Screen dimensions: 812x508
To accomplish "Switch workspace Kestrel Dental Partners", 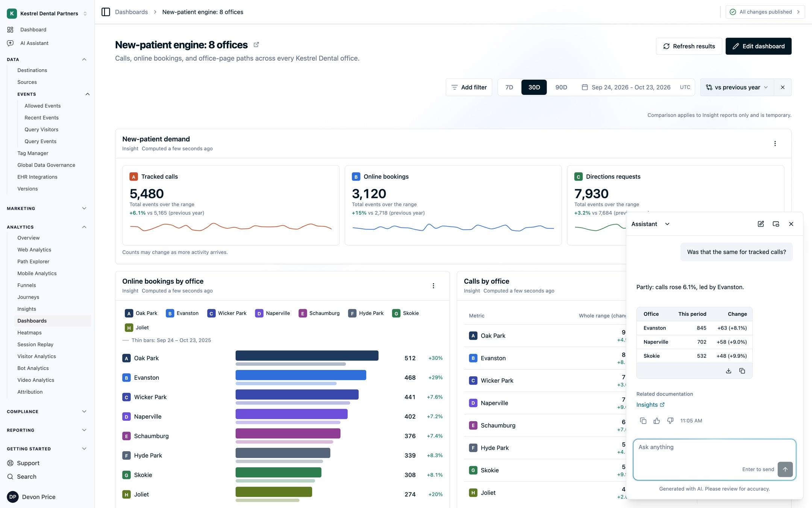I will click(x=47, y=14).
